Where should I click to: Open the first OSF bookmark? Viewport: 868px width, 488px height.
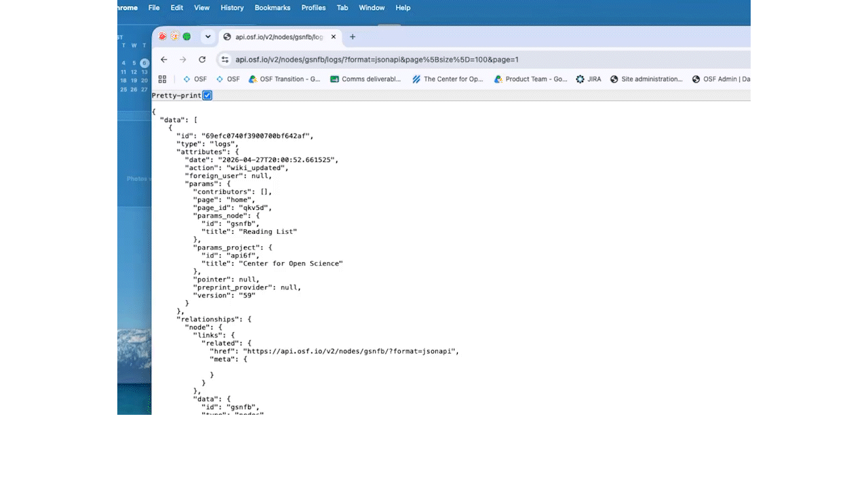tap(195, 79)
